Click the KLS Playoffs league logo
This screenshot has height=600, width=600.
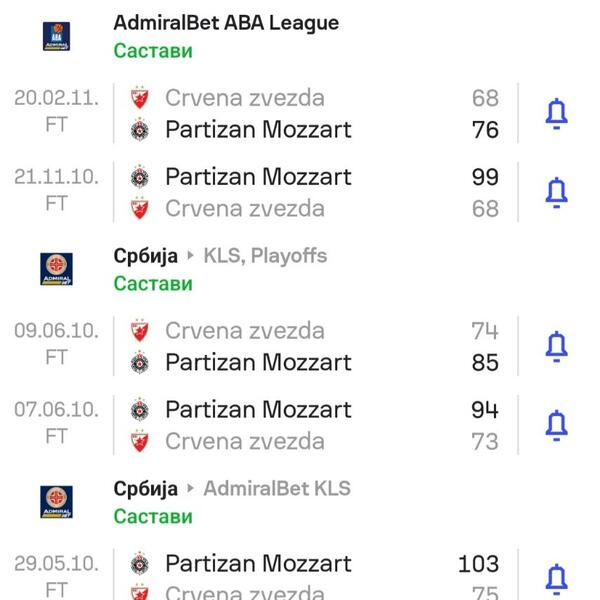56,269
